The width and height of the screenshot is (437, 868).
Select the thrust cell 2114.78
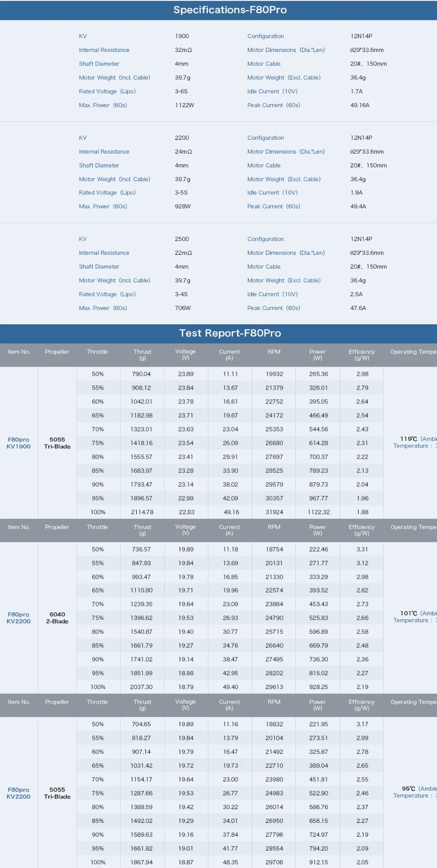pos(142,512)
